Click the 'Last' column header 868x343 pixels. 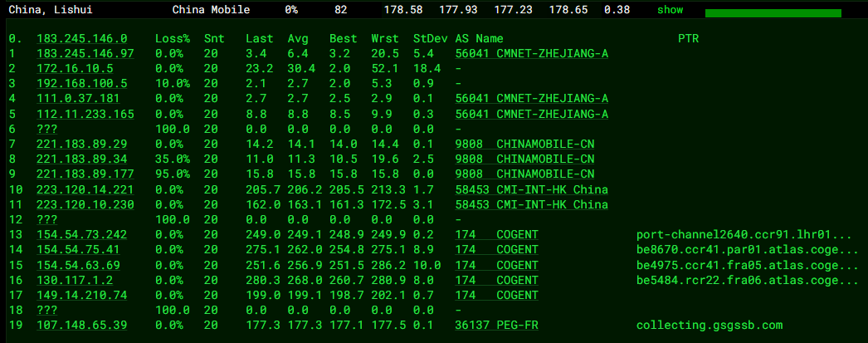click(x=260, y=39)
